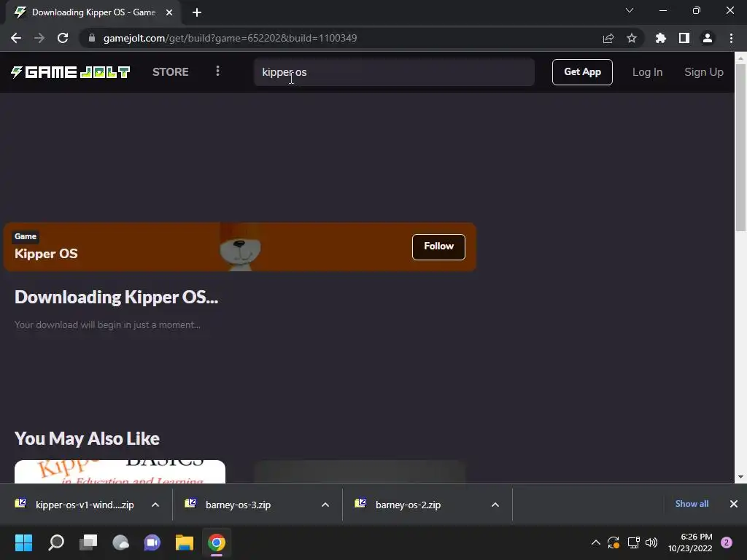Open Task View on the taskbar
The width and height of the screenshot is (747, 560).
88,542
